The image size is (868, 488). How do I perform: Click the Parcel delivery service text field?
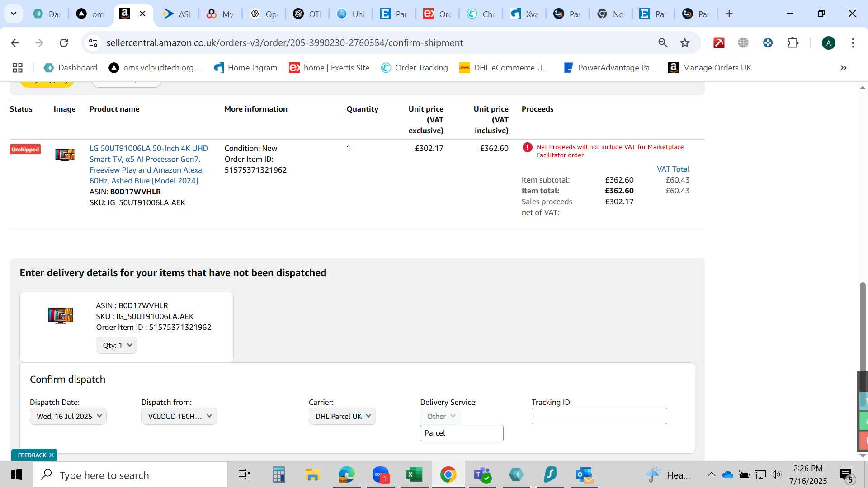462,433
